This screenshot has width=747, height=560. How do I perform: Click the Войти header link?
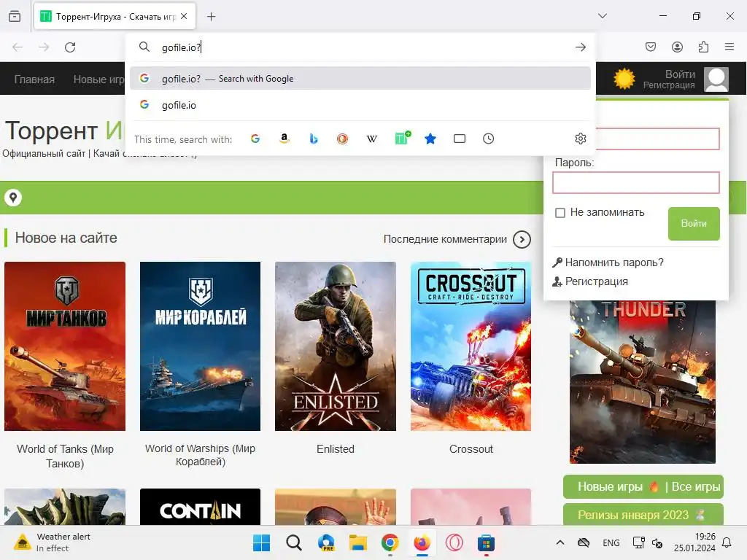[x=680, y=74]
